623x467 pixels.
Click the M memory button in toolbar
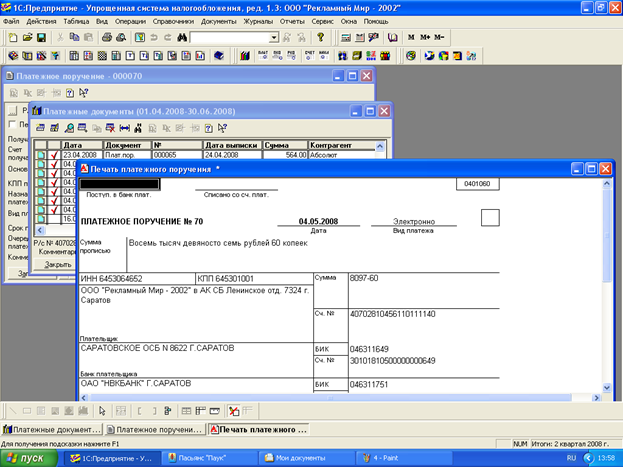pyautogui.click(x=411, y=37)
